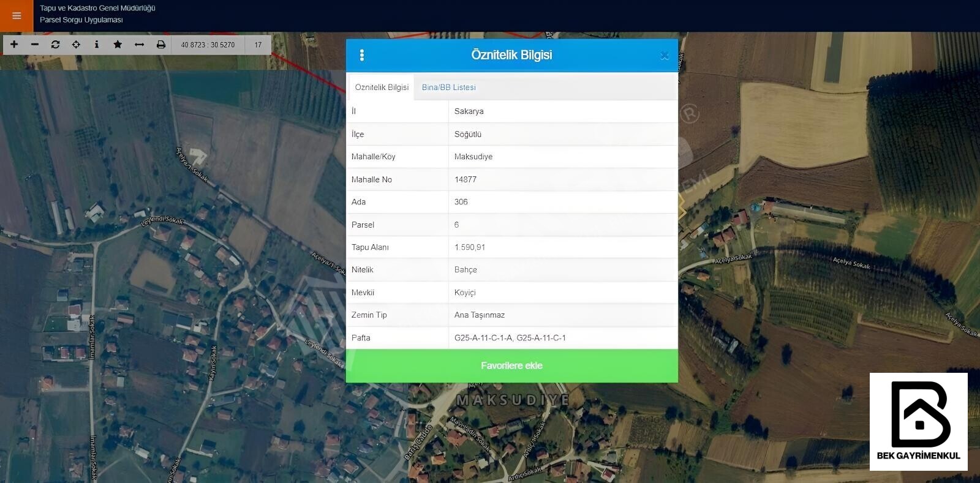
Task: Select Mahalle No value 14877
Action: pos(466,179)
